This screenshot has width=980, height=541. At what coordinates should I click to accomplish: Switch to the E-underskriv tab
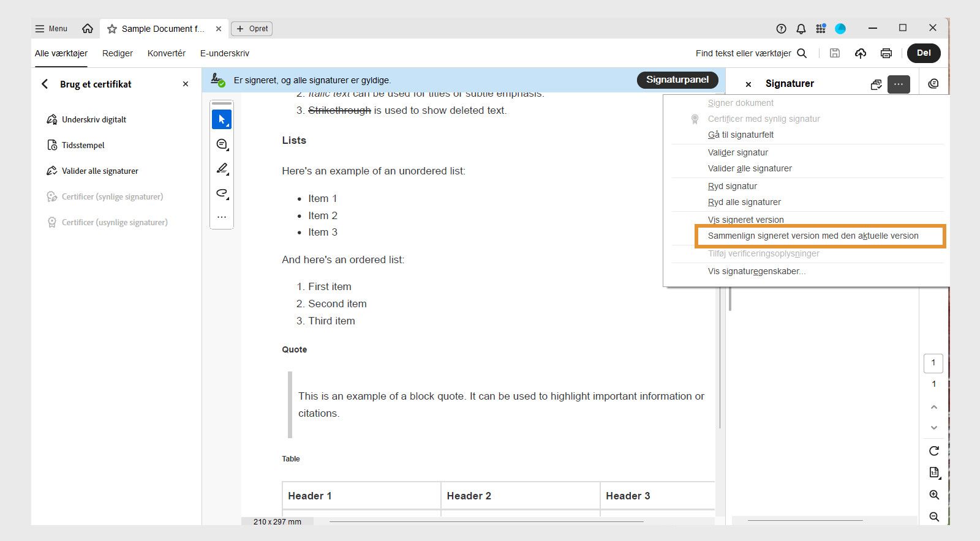(x=225, y=53)
